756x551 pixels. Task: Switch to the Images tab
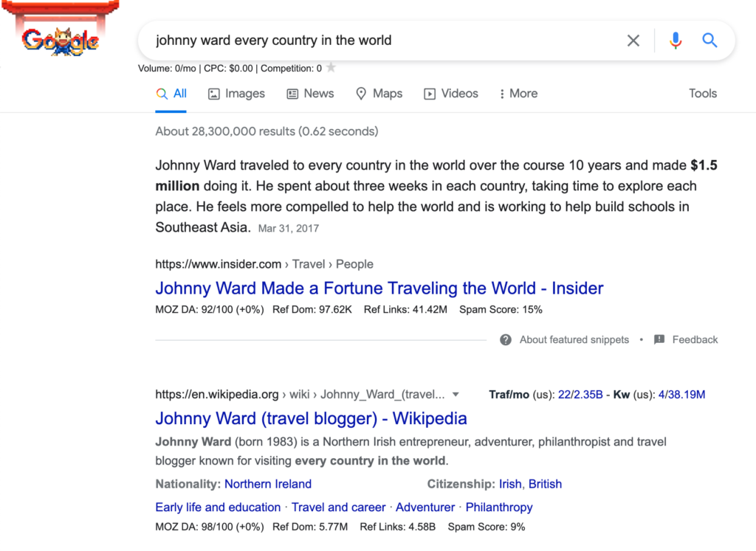[236, 94]
